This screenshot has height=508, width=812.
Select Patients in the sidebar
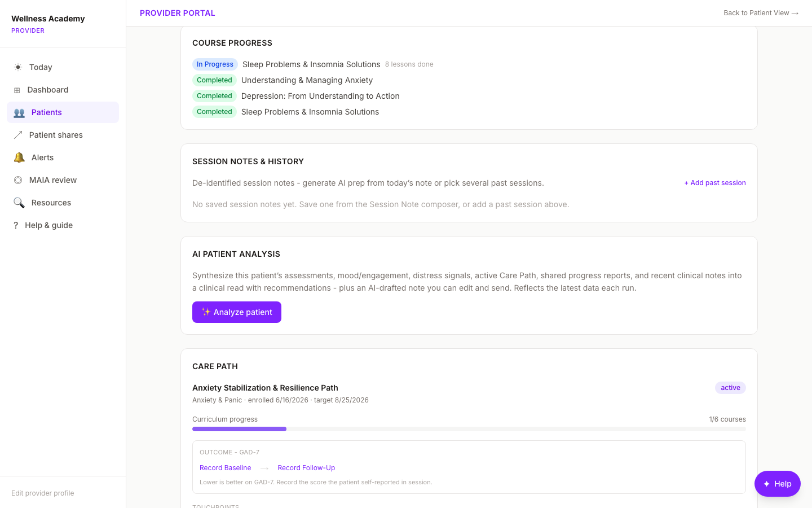63,112
